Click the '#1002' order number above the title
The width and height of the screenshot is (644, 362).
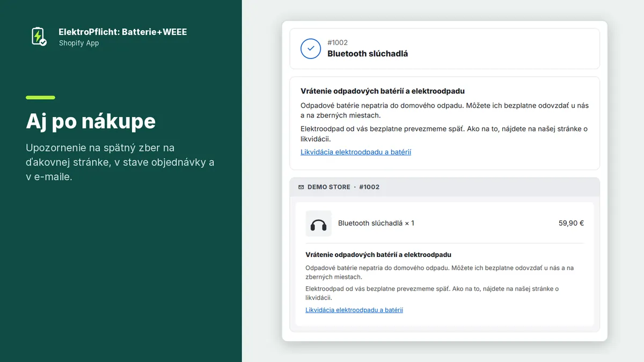(x=338, y=42)
